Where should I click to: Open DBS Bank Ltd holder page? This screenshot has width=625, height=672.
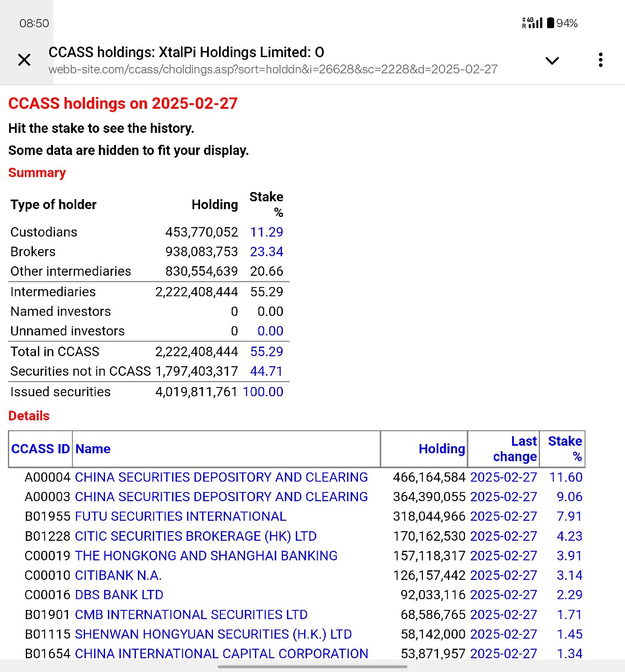pos(119,595)
